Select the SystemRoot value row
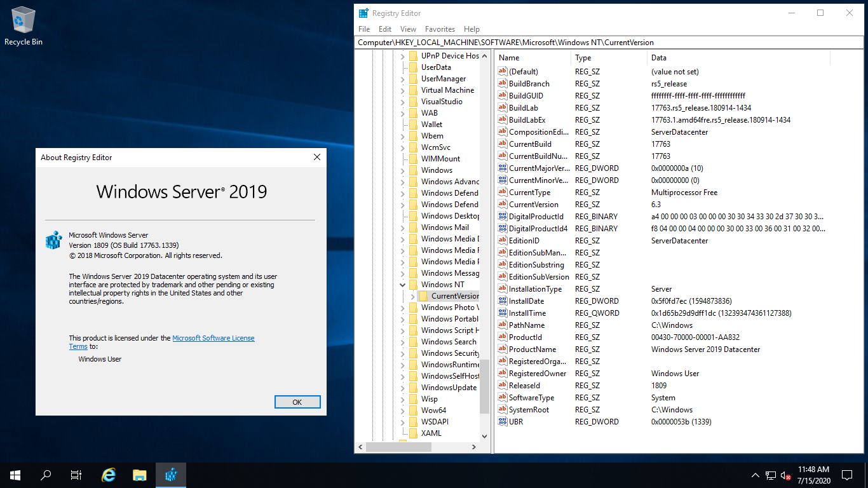Viewport: 868px width, 488px height. pos(663,410)
